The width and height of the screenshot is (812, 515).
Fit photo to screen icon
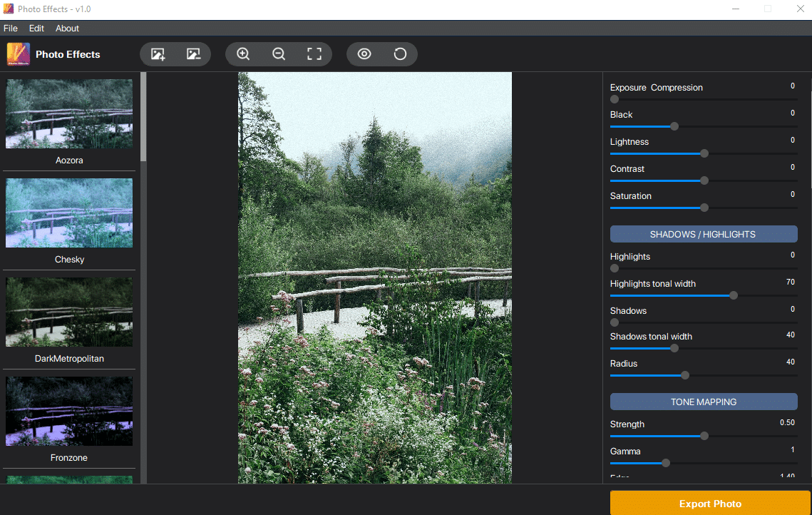(314, 54)
